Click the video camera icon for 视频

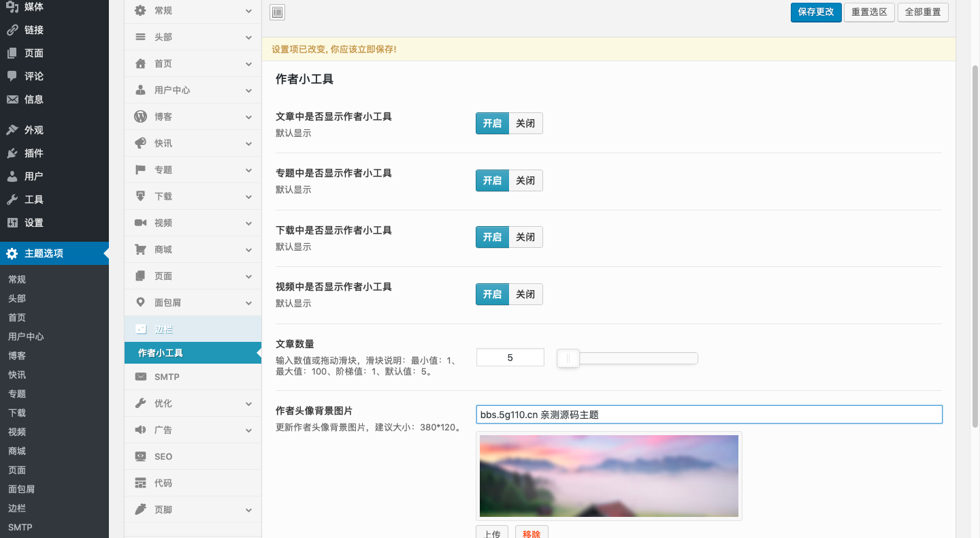(140, 223)
